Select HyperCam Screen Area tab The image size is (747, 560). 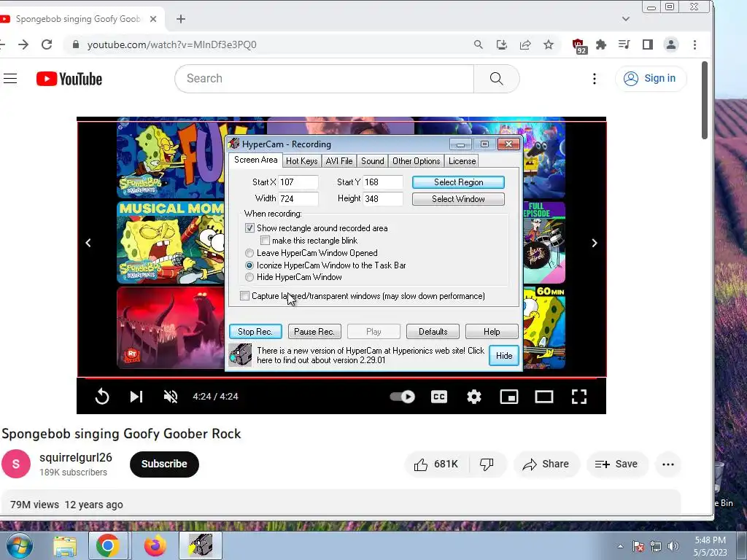(x=255, y=160)
